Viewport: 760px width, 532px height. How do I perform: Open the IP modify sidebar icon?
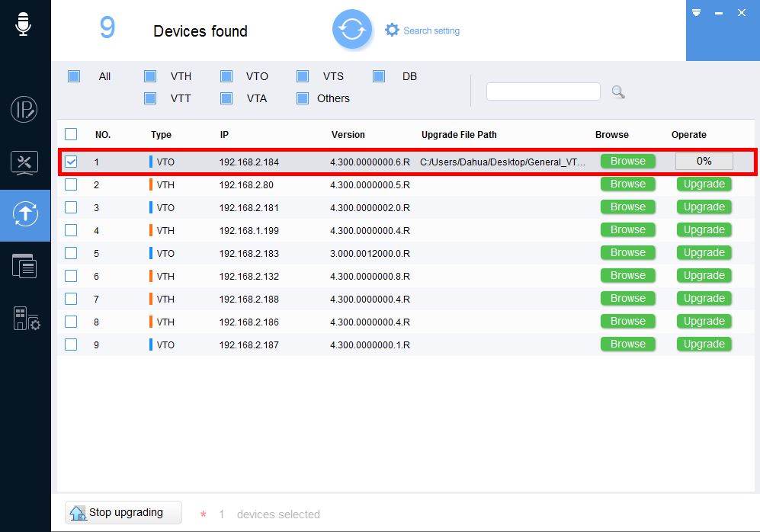pyautogui.click(x=24, y=110)
